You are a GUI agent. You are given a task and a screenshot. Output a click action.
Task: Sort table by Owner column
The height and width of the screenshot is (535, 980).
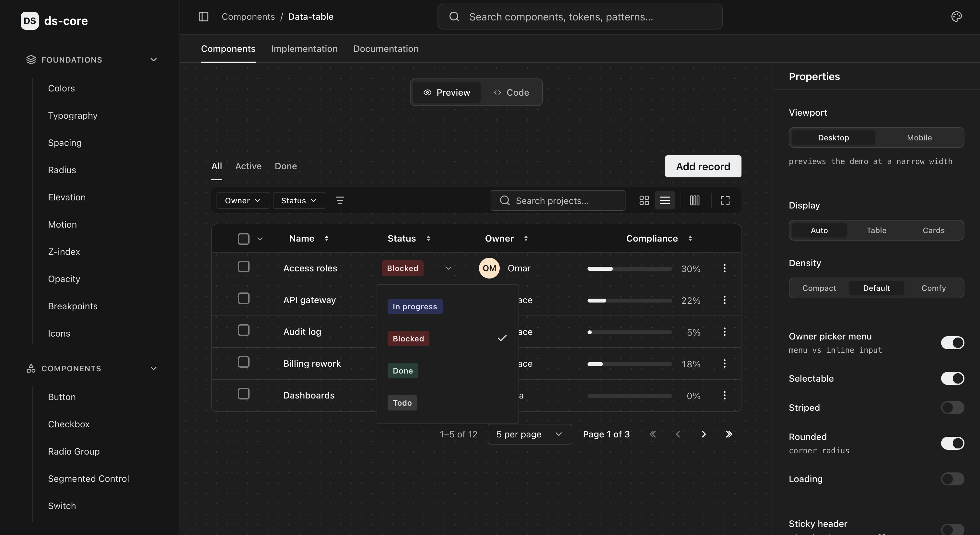tap(526, 238)
